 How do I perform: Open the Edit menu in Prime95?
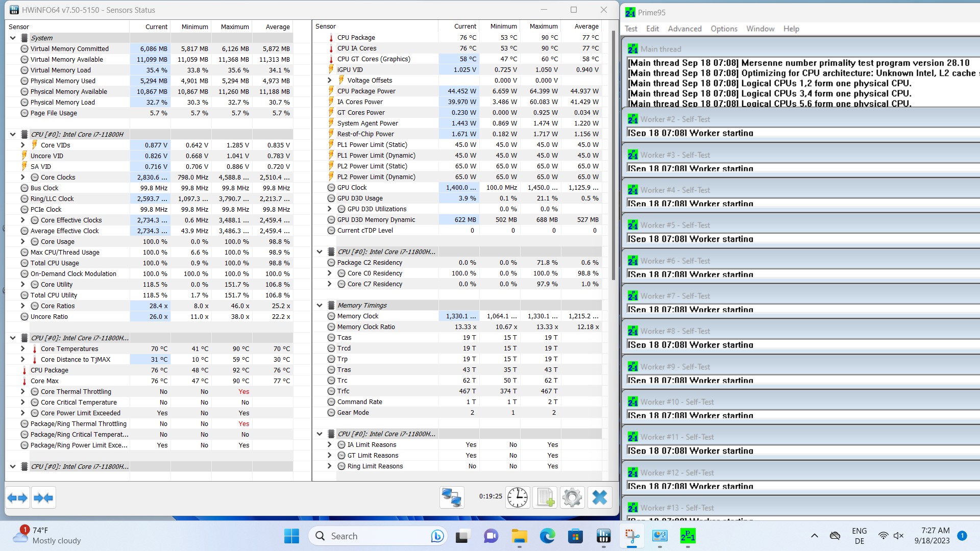tap(652, 29)
